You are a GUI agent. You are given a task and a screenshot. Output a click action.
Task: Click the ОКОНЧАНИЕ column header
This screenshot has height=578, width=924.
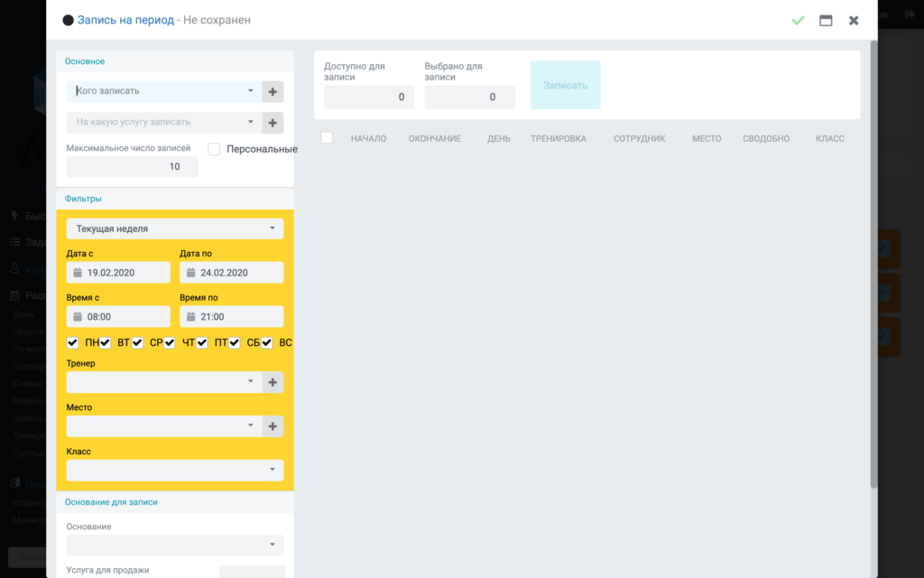click(435, 138)
